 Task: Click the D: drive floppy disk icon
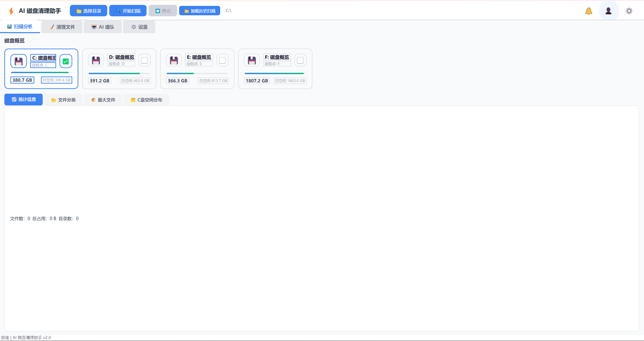(x=96, y=60)
